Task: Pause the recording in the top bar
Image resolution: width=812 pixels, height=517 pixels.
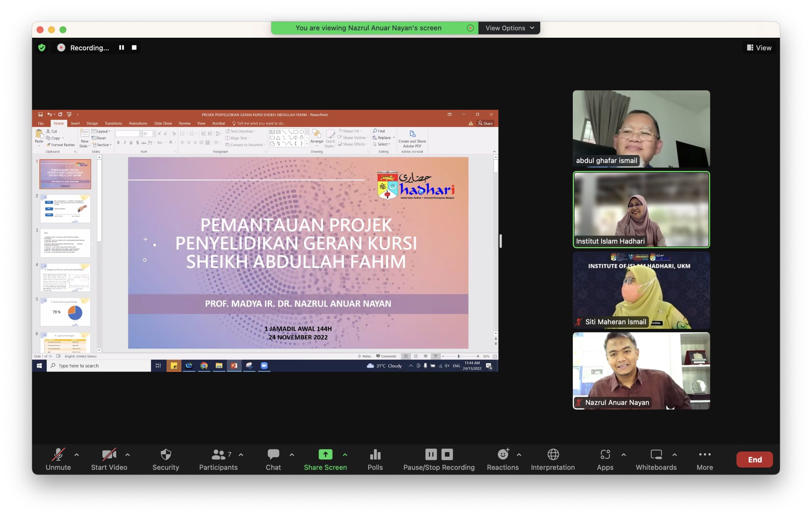Action: coord(121,48)
